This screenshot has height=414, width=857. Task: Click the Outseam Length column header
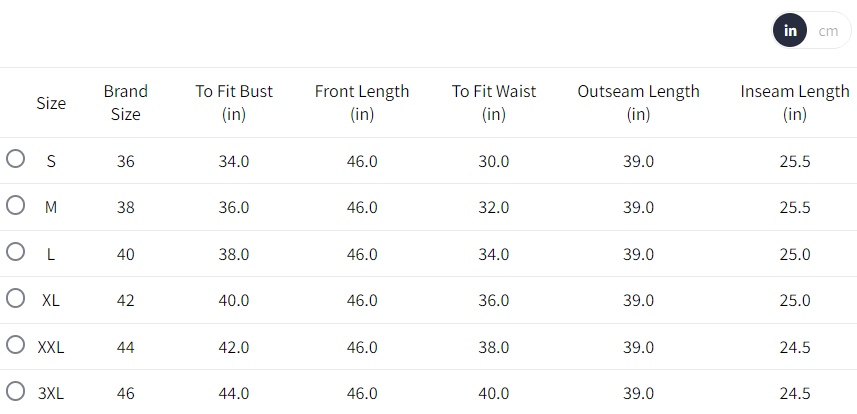click(x=638, y=103)
